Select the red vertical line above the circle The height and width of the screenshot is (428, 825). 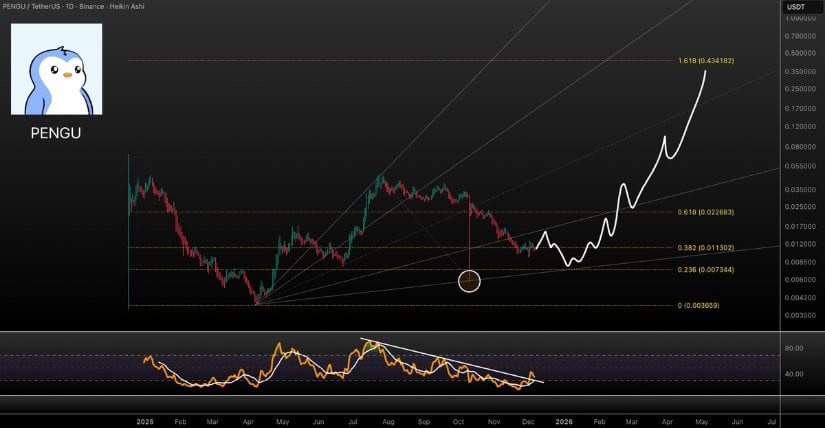pyautogui.click(x=469, y=235)
